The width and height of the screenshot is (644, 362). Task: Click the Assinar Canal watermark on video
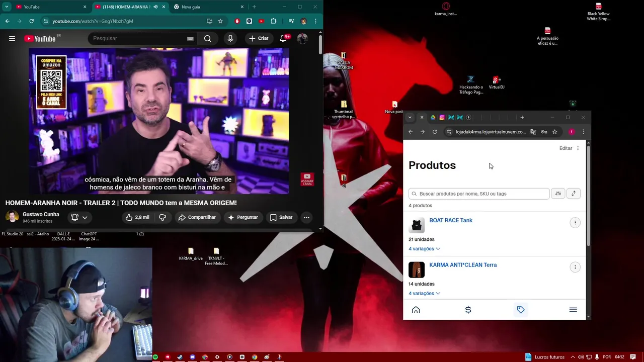307,179
